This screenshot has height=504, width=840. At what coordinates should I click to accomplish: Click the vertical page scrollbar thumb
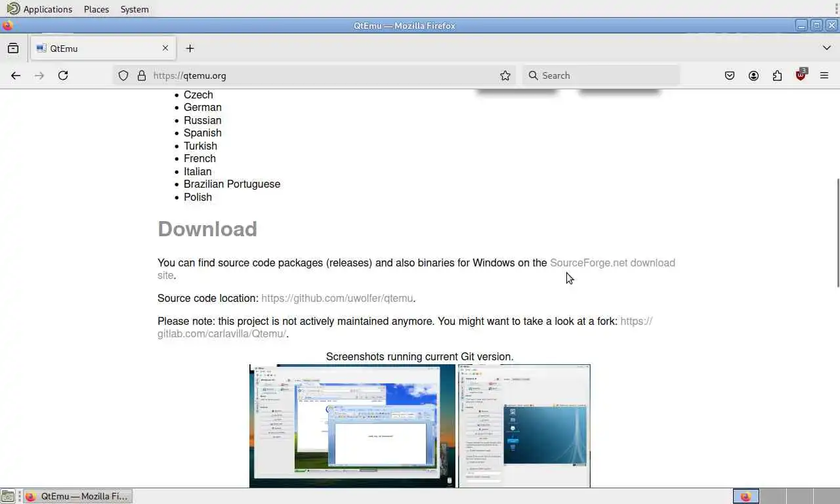pos(837,232)
